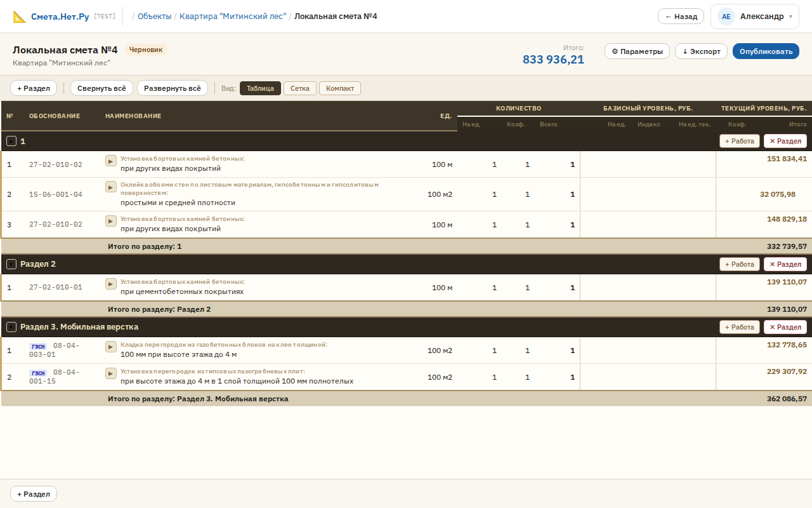Viewport: 812px width, 508px height.
Task: Click the Смета.Нет.Ру ruler logo icon
Action: [x=20, y=17]
